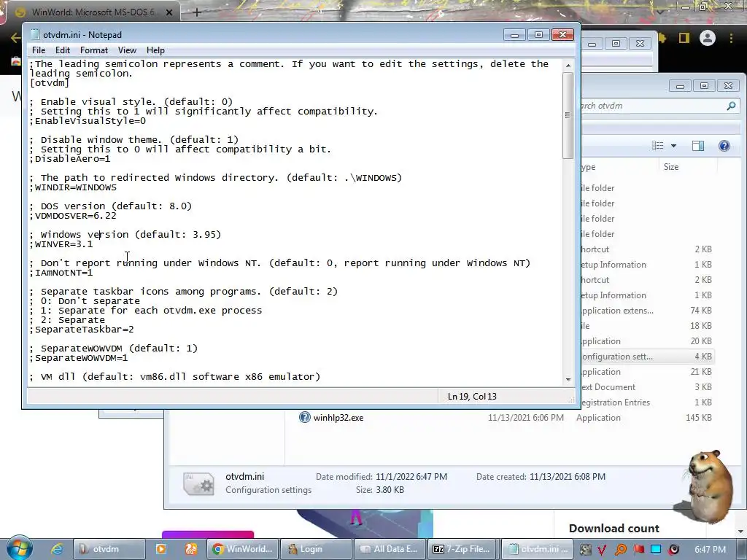Open the Notepad View menu

[127, 50]
